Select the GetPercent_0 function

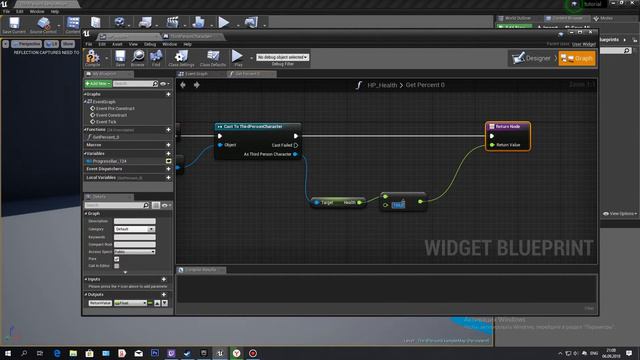point(105,137)
